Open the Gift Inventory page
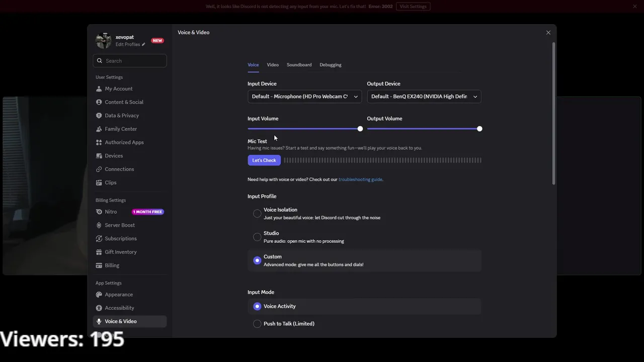Viewport: 644px width, 362px height. 130,252
